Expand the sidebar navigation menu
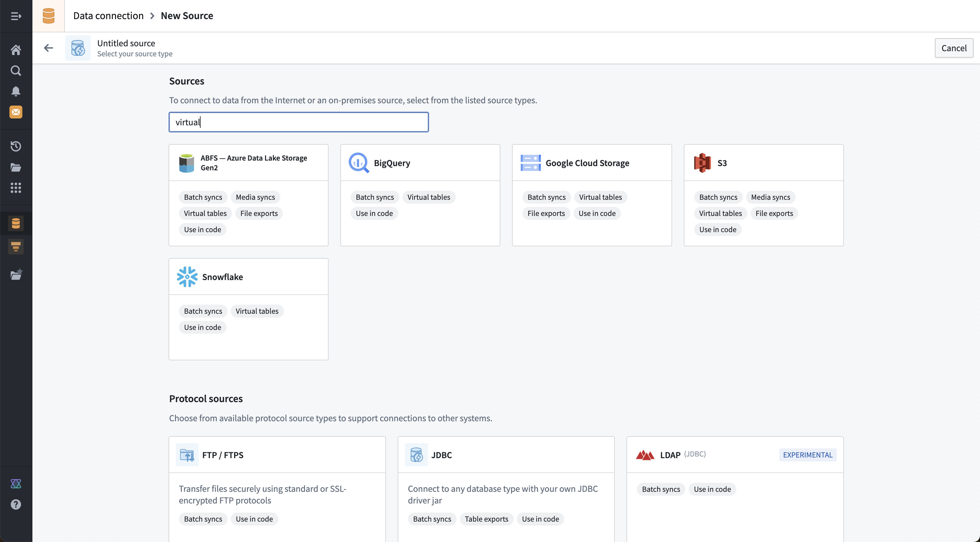Screen dimensions: 980x542 click(16, 16)
